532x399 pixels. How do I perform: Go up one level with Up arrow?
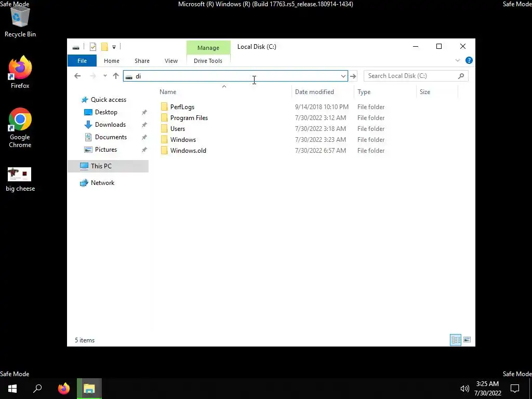[116, 76]
